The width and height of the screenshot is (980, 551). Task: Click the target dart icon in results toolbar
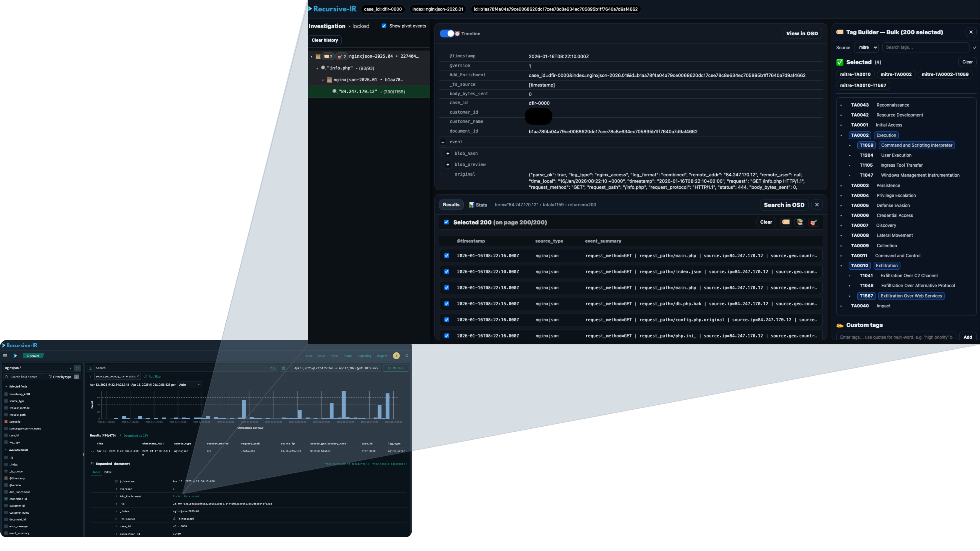coord(813,222)
